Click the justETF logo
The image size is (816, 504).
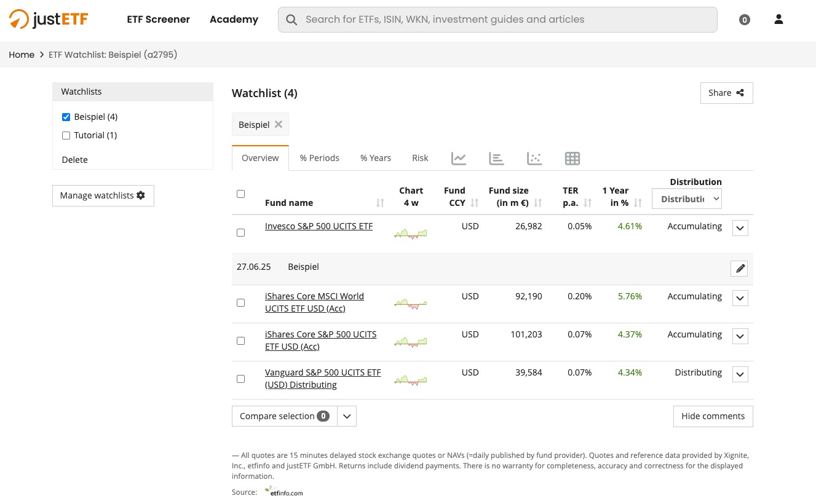pos(49,20)
